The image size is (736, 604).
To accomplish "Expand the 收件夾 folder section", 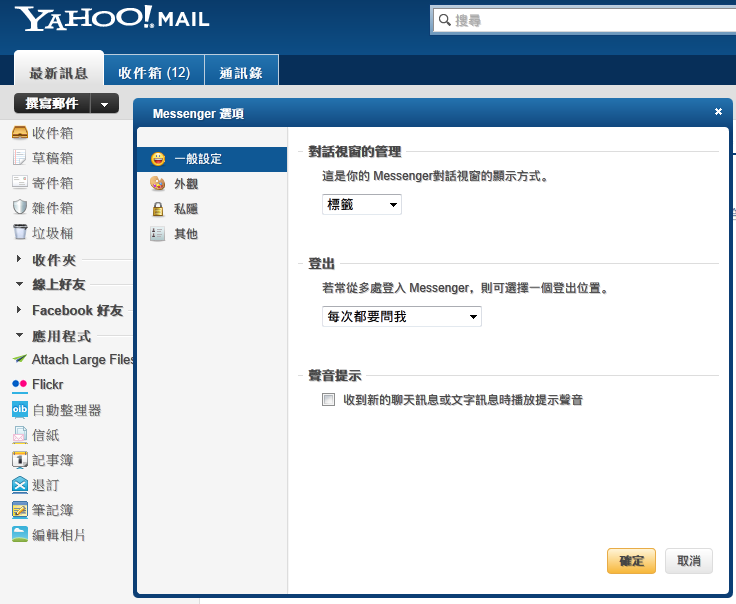I will pyautogui.click(x=19, y=259).
